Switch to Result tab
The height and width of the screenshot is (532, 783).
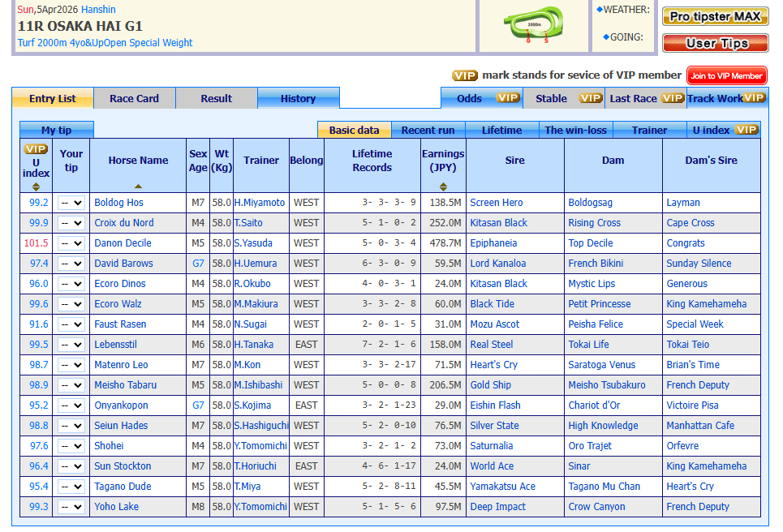tap(216, 98)
